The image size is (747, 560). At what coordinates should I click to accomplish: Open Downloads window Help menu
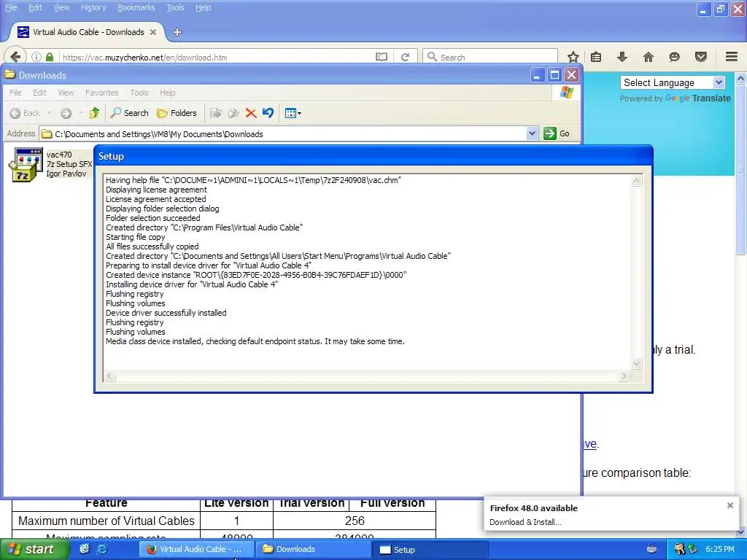coord(167,93)
